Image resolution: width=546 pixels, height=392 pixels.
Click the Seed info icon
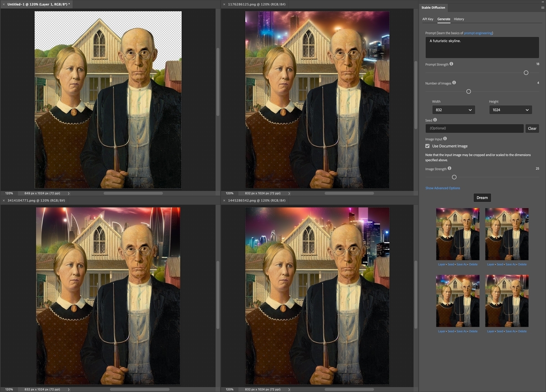(x=435, y=120)
